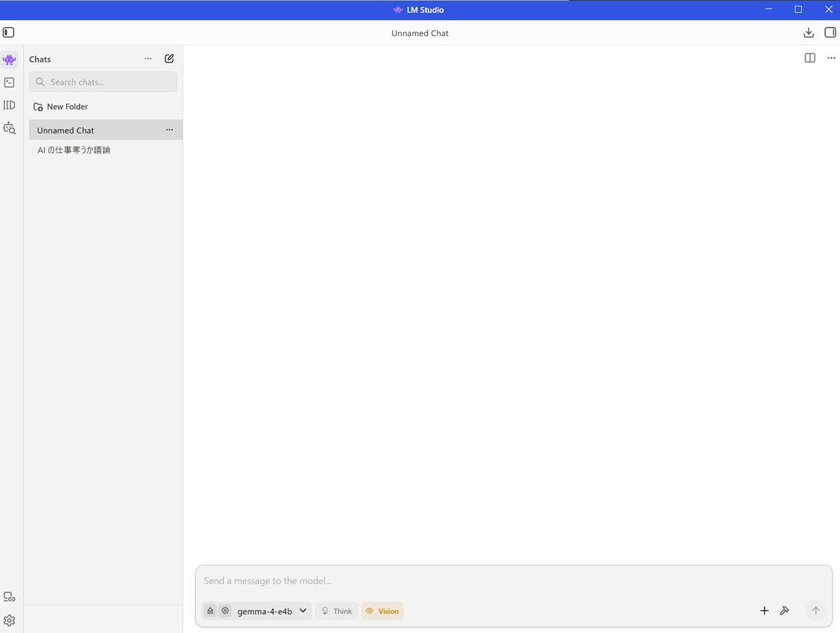
Task: Open the downloads icon in top bar
Action: pos(808,33)
